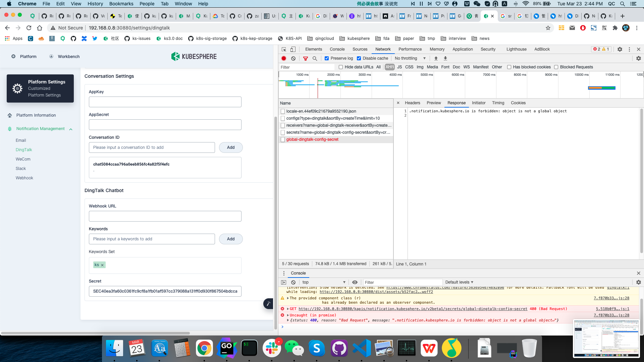This screenshot has width=644, height=362.
Task: Remove the ks keyword tag
Action: click(x=102, y=265)
